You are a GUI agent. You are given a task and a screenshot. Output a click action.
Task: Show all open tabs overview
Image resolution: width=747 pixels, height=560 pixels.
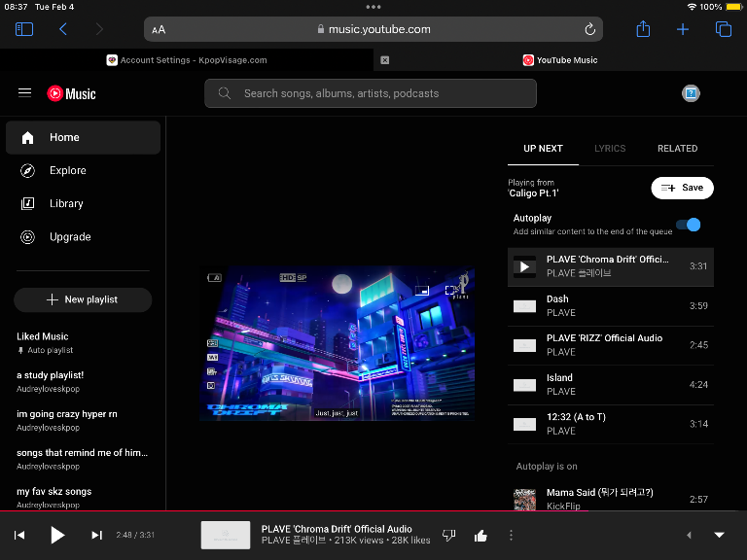[x=724, y=29]
